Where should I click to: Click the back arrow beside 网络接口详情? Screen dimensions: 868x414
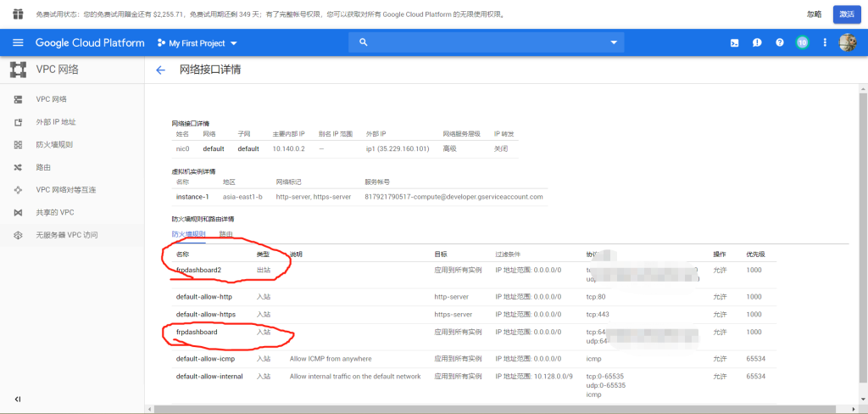pyautogui.click(x=160, y=70)
